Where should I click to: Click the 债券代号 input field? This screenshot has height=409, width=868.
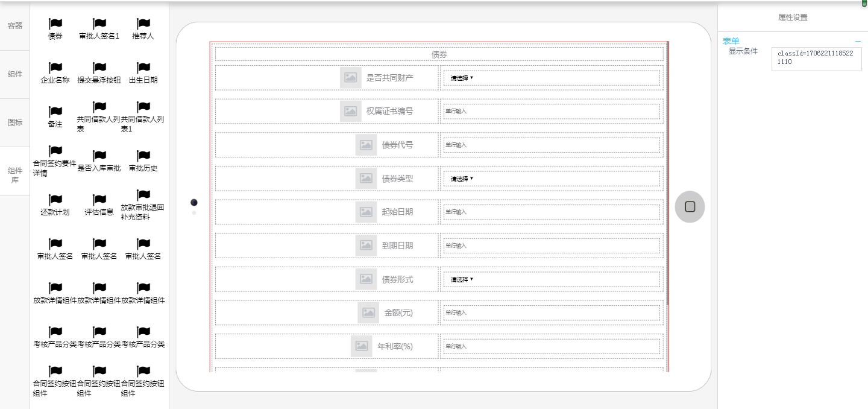pos(552,145)
